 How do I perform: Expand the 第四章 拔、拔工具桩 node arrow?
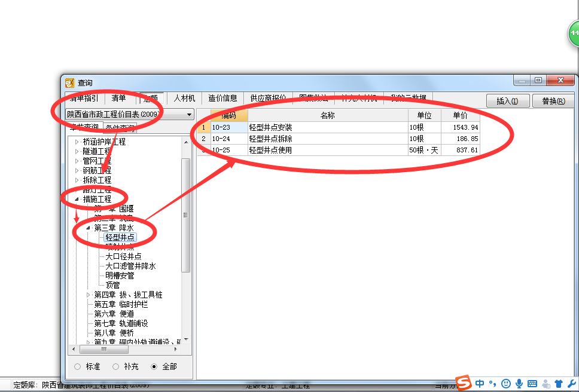pos(89,295)
